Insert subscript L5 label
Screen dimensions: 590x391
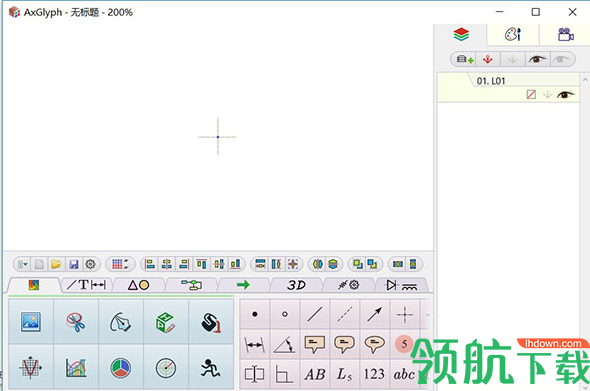(345, 374)
